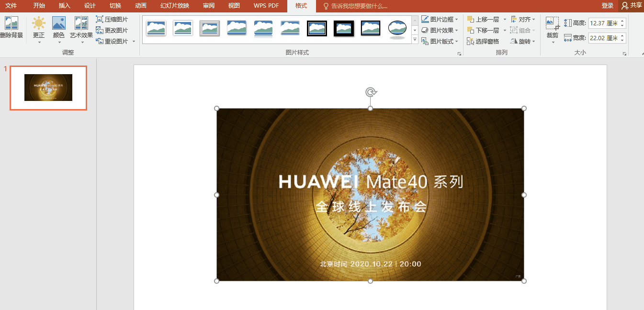Image resolution: width=644 pixels, height=310 pixels.
Task: Switch to the Design (设计) tab
Action: pyautogui.click(x=90, y=6)
